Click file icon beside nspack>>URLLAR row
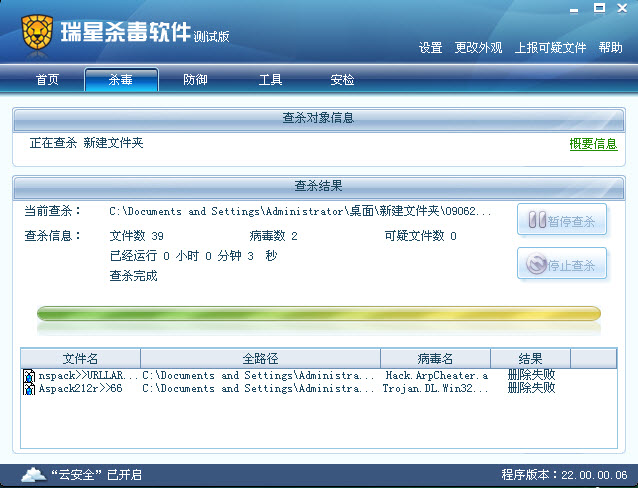638x488 pixels. click(29, 376)
